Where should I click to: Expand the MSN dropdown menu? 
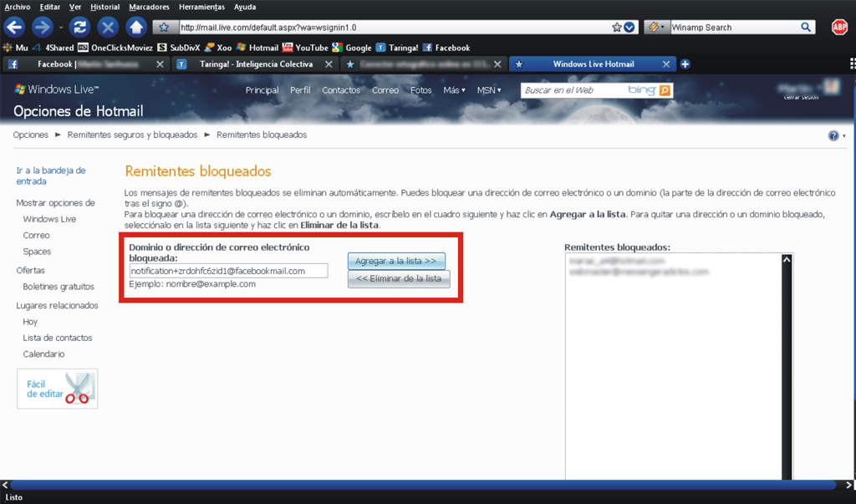tap(489, 90)
